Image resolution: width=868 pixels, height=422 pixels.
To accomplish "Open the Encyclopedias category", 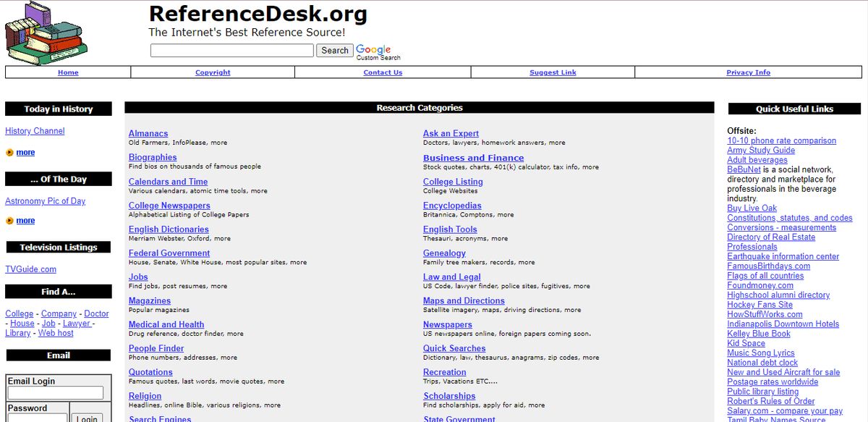I will click(x=452, y=205).
